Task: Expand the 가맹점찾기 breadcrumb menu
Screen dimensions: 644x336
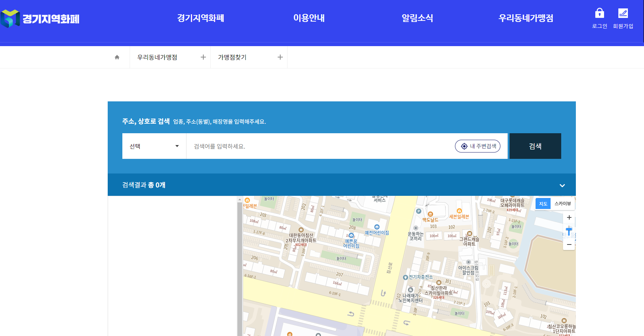Action: point(280,57)
